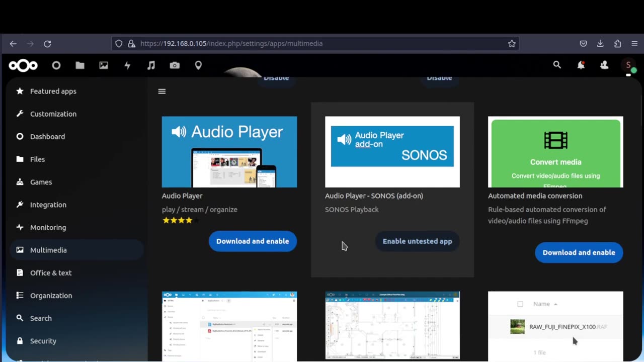Click the site security padlock icon
644x362 pixels.
(x=131, y=44)
